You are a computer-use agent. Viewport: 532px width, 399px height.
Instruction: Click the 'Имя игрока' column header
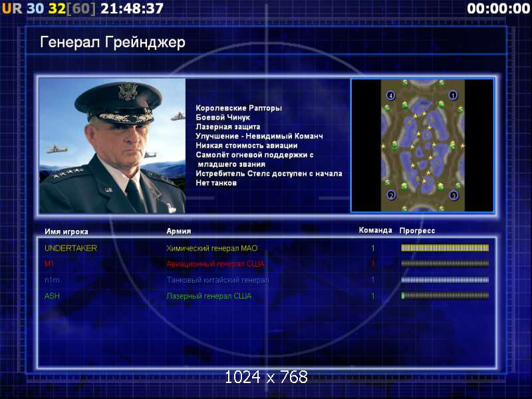[66, 231]
